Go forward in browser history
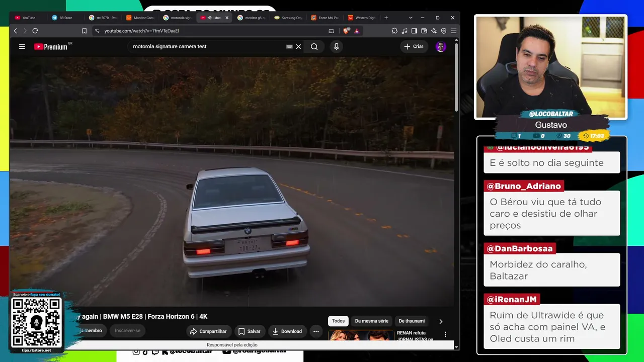644x362 pixels. click(25, 31)
